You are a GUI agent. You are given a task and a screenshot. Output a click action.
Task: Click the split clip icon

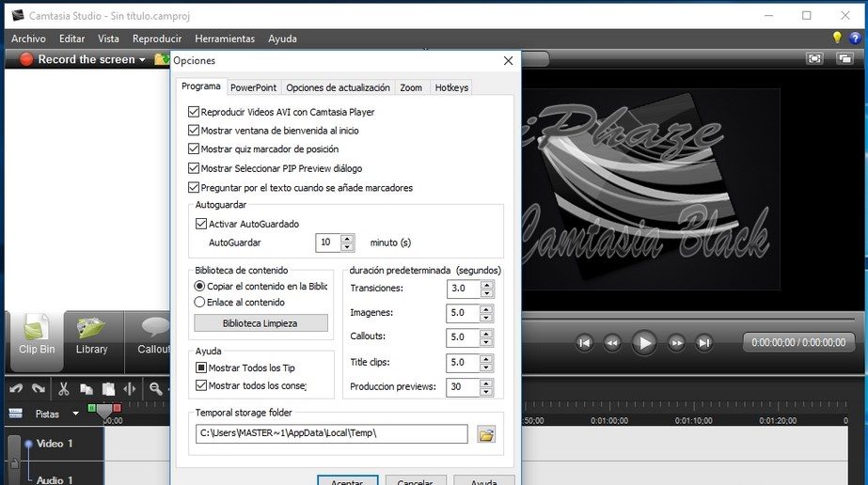click(130, 389)
